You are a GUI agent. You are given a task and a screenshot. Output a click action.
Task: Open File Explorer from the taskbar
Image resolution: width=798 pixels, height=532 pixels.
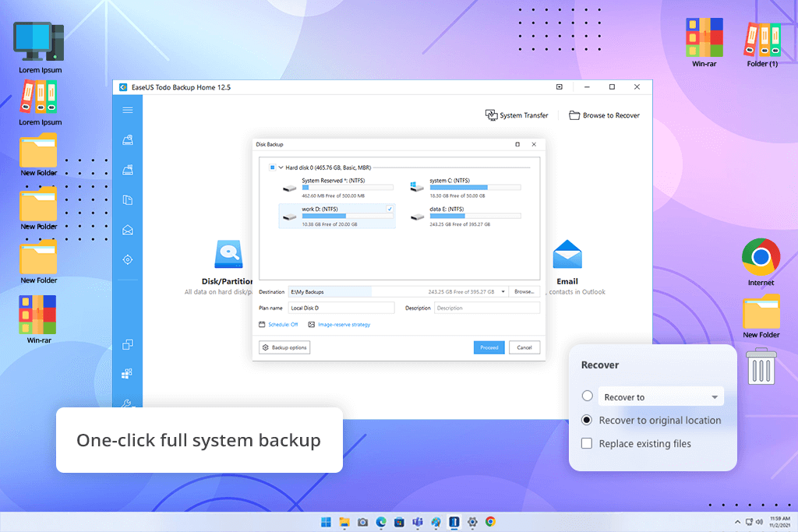click(x=344, y=522)
